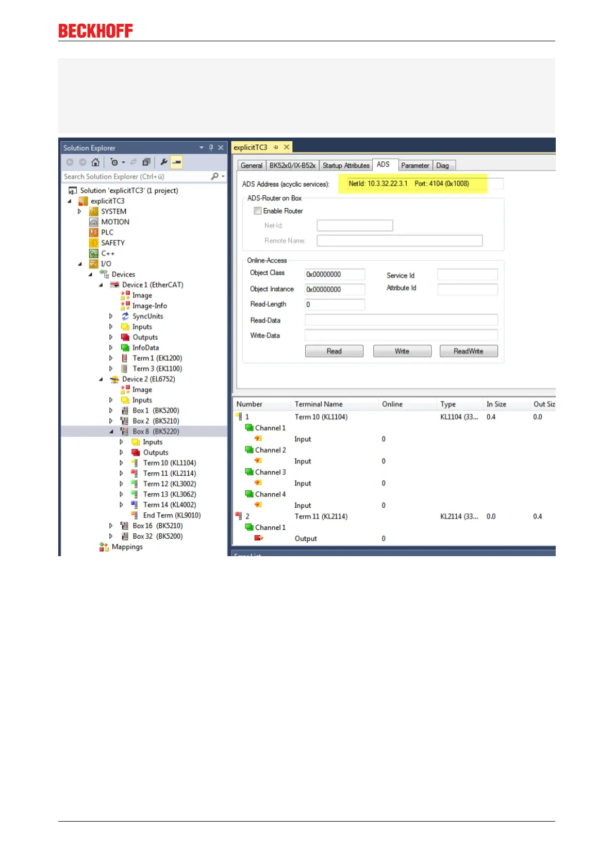614x868 pixels.
Task: Open the Startup Attributes tab
Action: (346, 165)
